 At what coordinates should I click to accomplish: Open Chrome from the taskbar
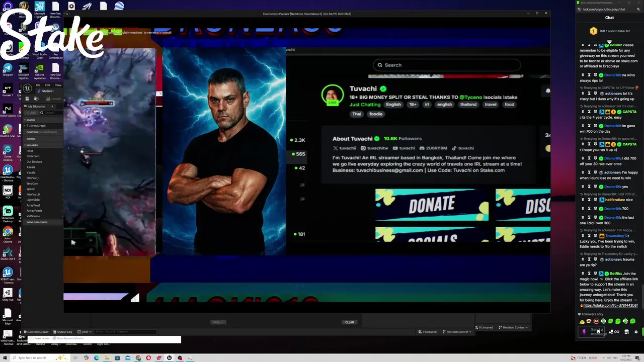point(138,358)
